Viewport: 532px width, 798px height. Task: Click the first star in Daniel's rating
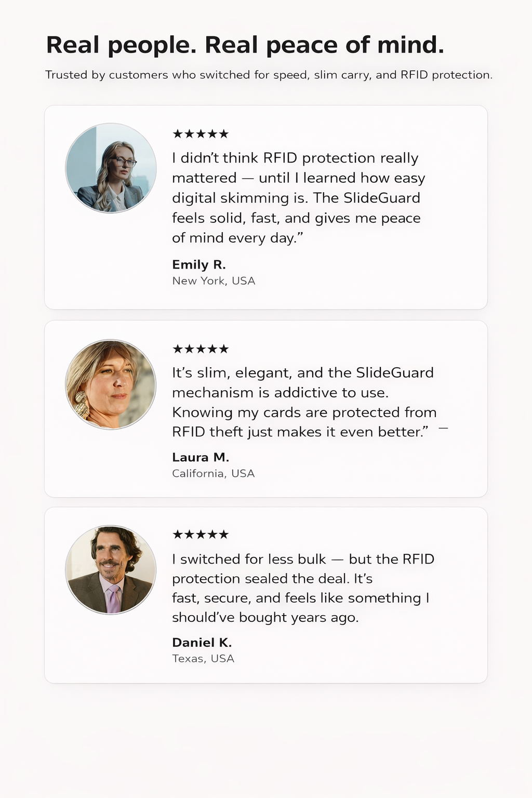pyautogui.click(x=178, y=535)
